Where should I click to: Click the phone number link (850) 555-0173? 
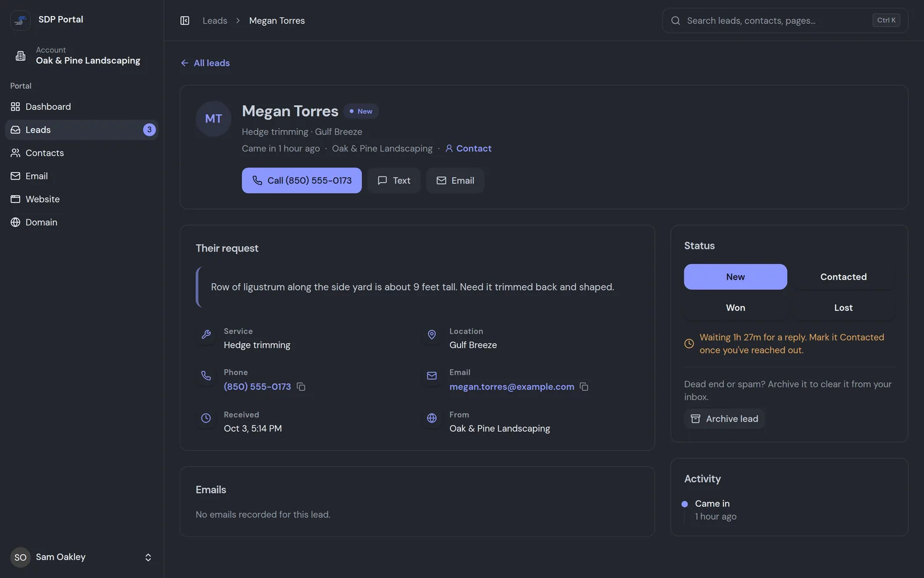tap(257, 387)
